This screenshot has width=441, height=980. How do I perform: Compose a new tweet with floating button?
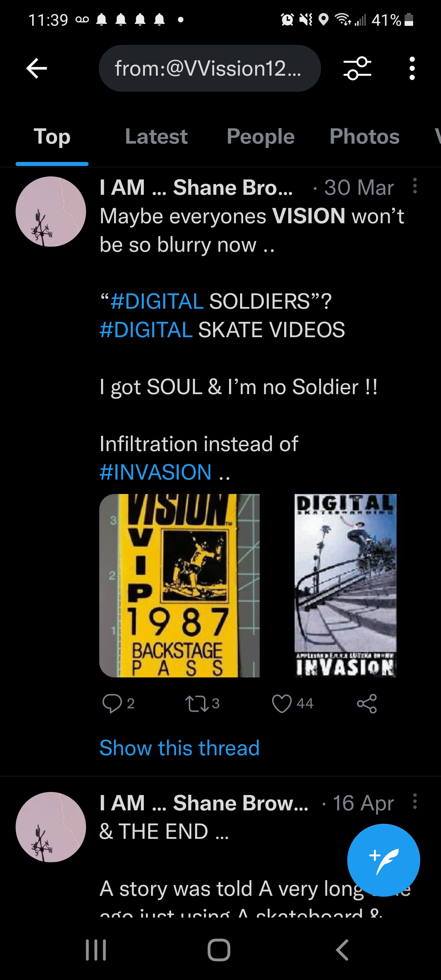pos(383,860)
